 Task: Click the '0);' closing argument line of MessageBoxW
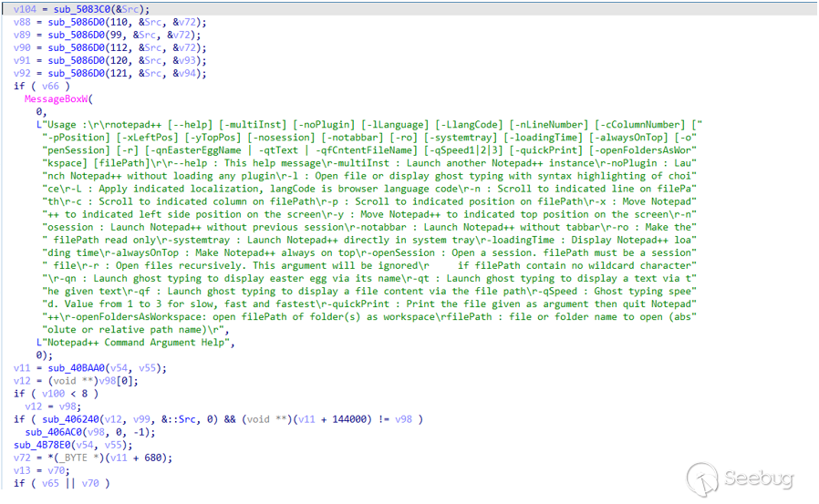click(x=45, y=355)
